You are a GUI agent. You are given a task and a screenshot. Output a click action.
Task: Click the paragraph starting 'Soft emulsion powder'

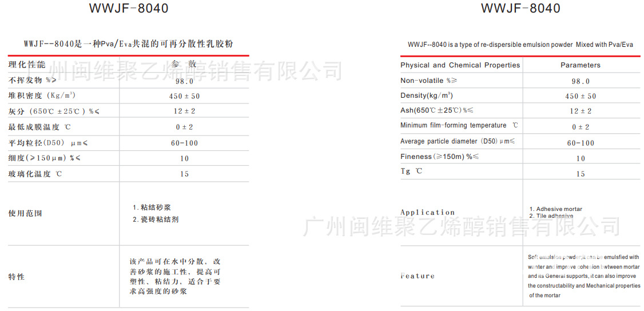[583, 276]
